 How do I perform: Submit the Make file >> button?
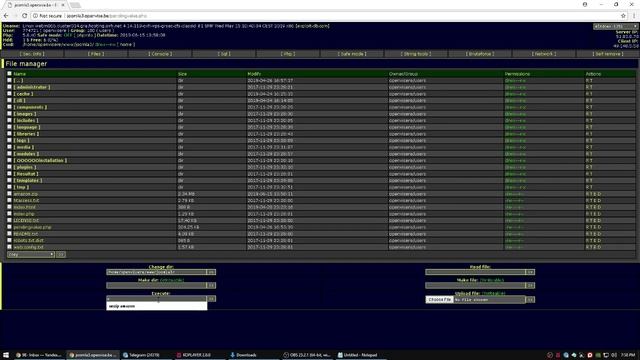click(x=530, y=285)
